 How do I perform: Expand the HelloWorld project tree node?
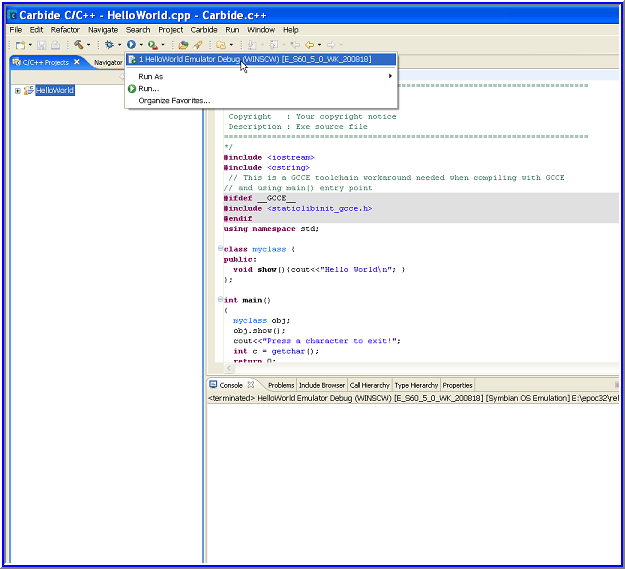point(18,91)
